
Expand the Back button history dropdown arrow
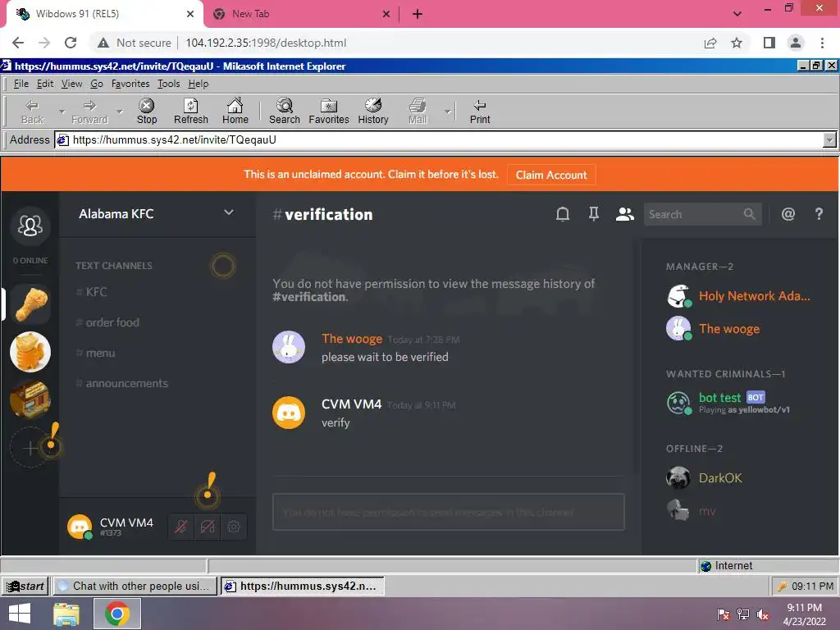click(62, 112)
